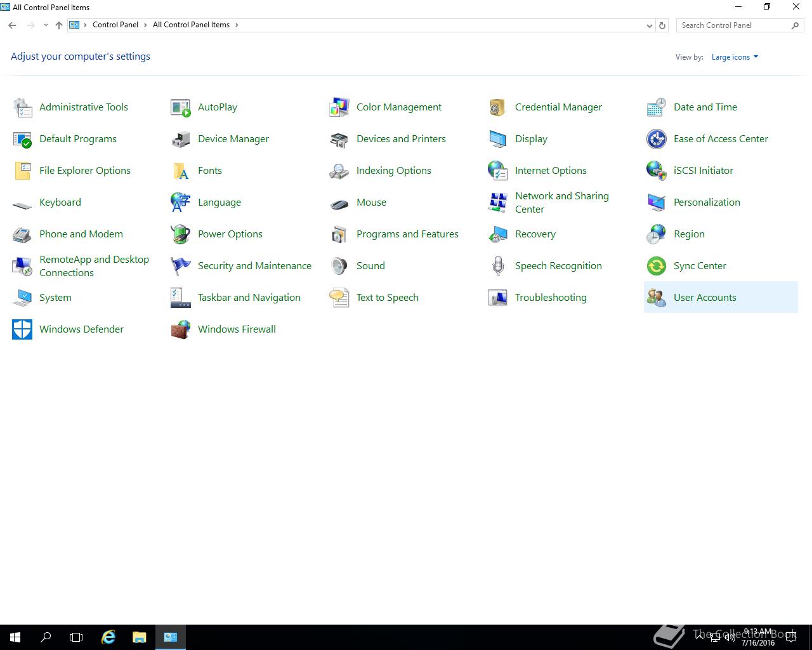Click the Indexing Options icon

coord(339,171)
